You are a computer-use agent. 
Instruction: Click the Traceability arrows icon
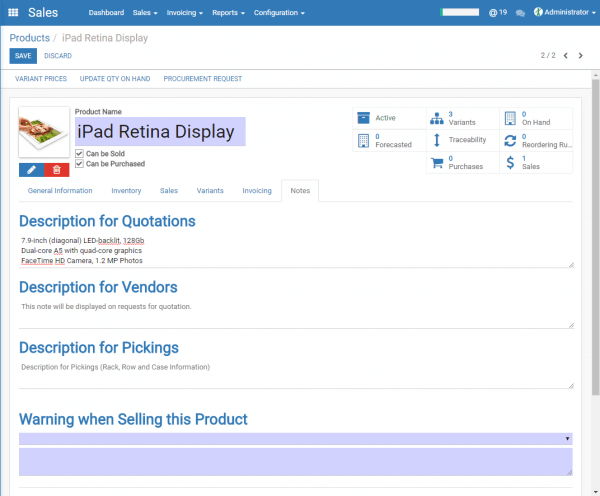point(437,140)
